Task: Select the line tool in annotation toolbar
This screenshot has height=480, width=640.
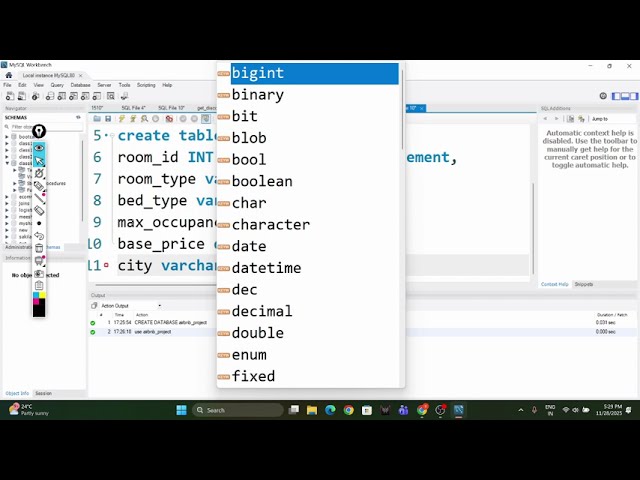Action: click(39, 198)
